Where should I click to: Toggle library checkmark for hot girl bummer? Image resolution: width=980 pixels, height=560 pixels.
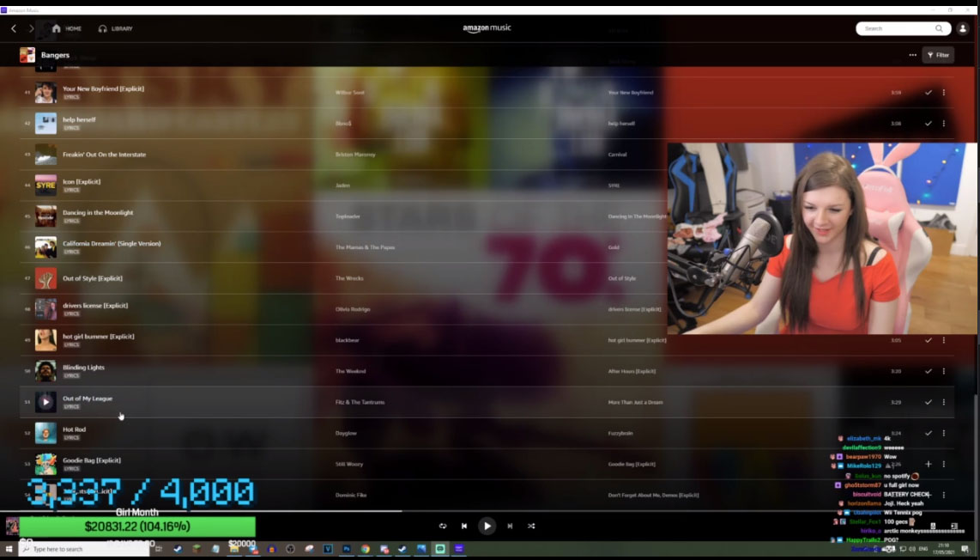tap(929, 340)
